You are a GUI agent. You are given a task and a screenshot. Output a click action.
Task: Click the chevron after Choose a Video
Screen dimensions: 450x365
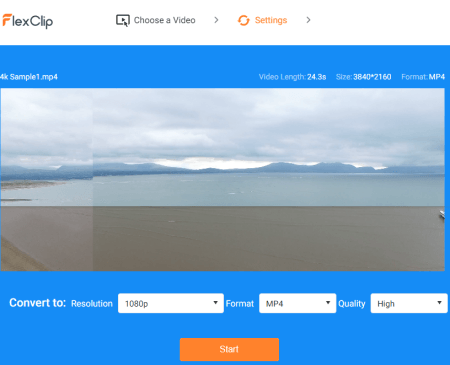[216, 20]
